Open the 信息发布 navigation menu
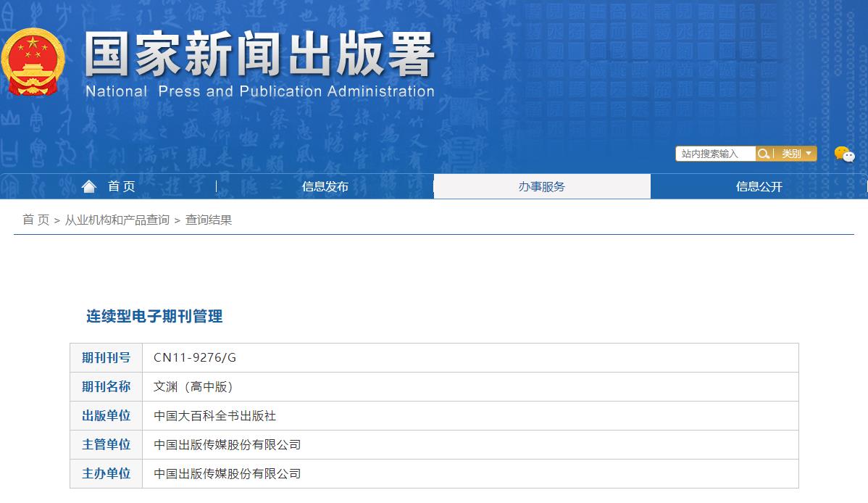 [x=325, y=186]
